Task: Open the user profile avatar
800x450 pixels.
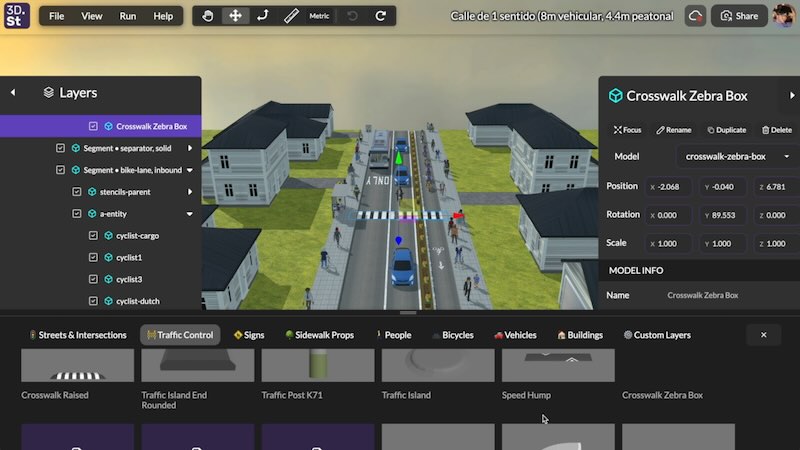Action: click(x=783, y=16)
